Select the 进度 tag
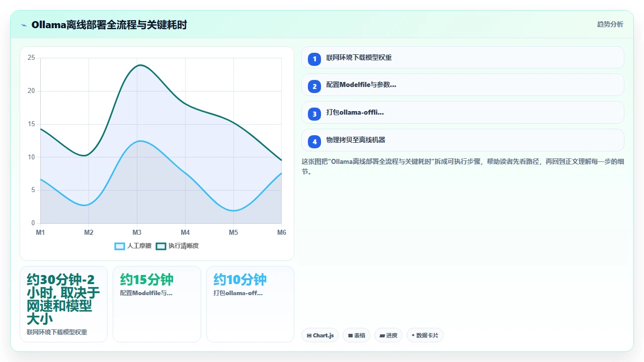 click(x=388, y=335)
